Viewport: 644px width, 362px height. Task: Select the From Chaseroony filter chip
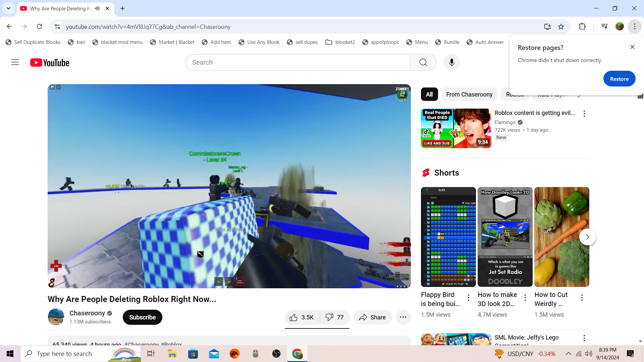(469, 95)
